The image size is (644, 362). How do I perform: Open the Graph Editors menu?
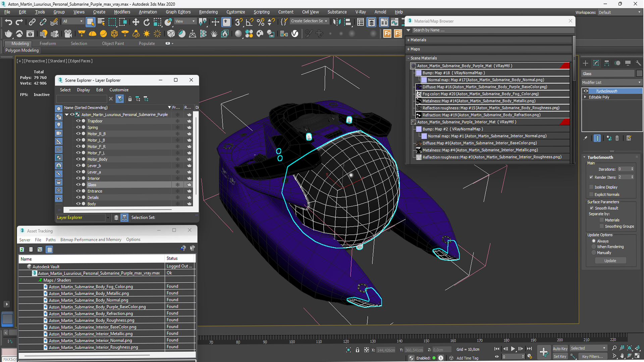178,12
